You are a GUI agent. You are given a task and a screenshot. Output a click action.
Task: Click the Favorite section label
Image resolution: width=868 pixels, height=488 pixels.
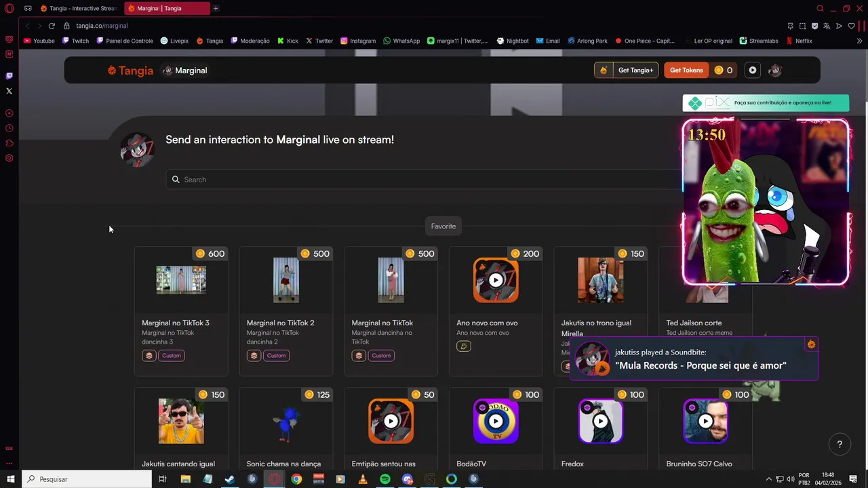tap(443, 226)
